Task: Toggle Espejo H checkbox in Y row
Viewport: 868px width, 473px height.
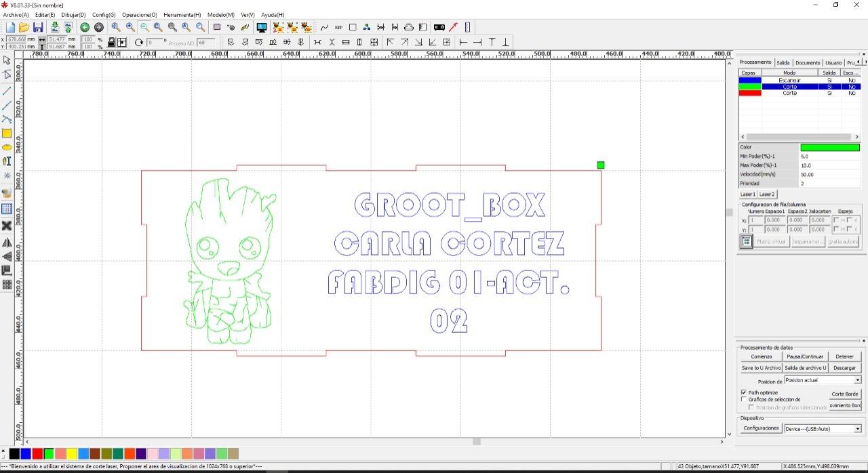Action: click(x=835, y=229)
